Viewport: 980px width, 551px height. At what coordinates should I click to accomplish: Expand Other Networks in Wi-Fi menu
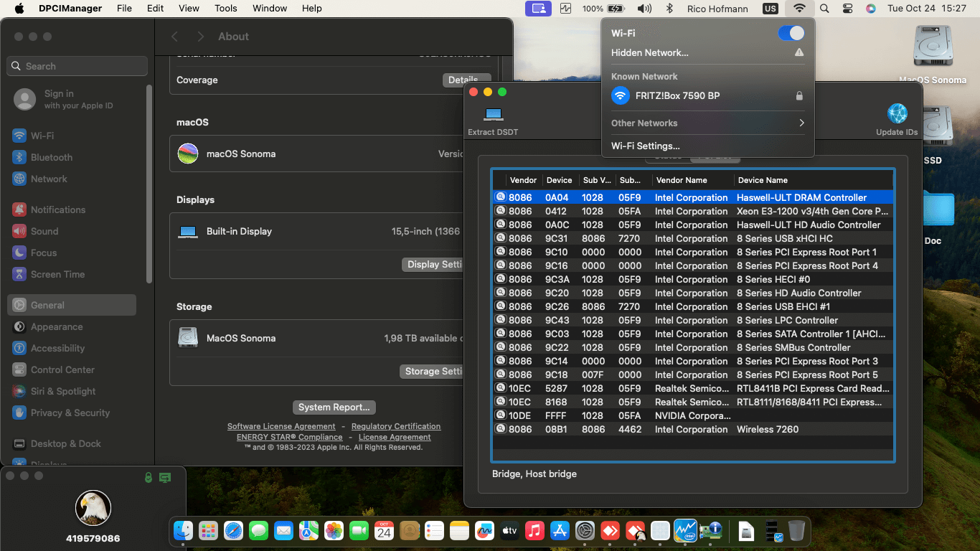coord(707,123)
